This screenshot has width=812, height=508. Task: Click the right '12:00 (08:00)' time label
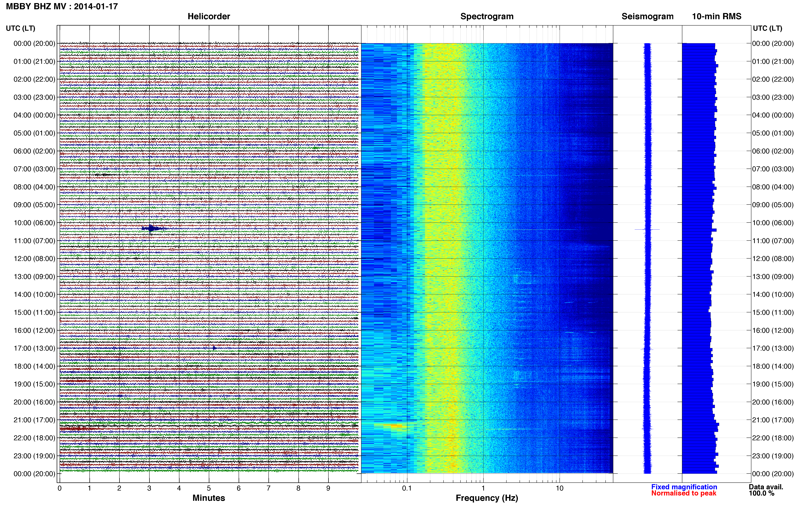coord(773,259)
